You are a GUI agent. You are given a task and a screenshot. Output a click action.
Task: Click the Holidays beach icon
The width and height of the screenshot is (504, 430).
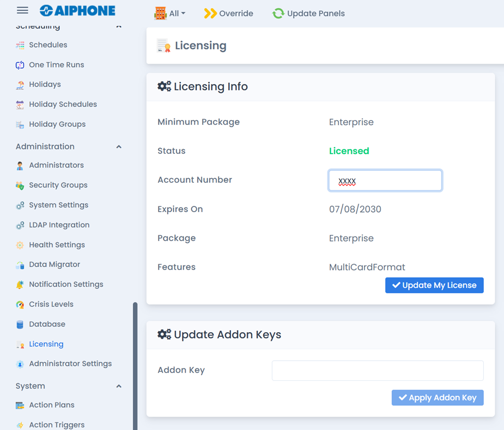click(x=20, y=85)
